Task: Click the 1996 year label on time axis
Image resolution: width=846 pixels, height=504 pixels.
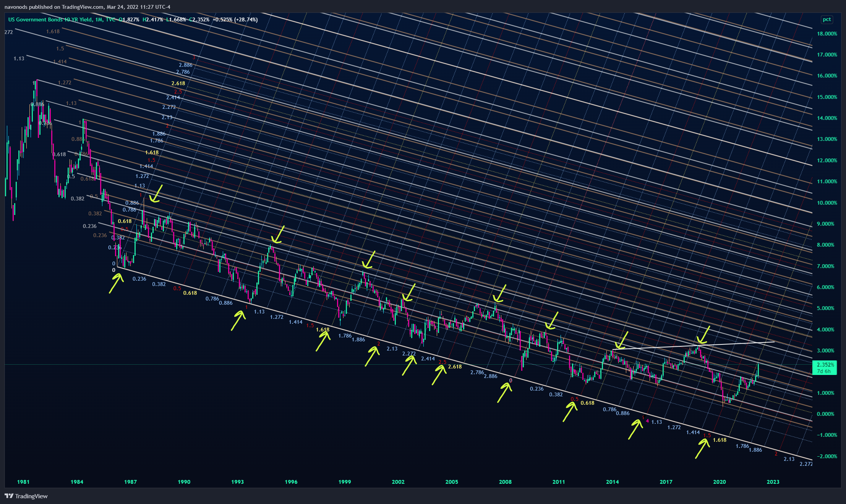Action: tap(291, 482)
